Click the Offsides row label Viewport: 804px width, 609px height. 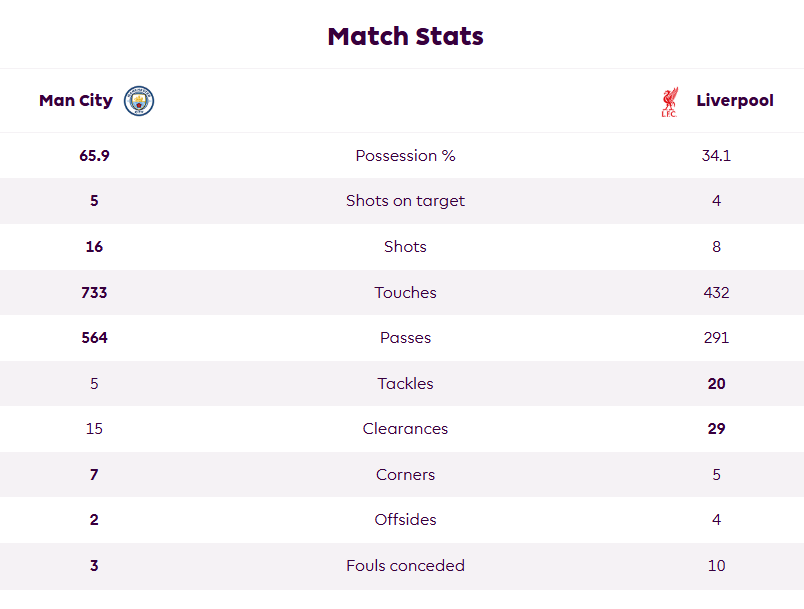406,520
